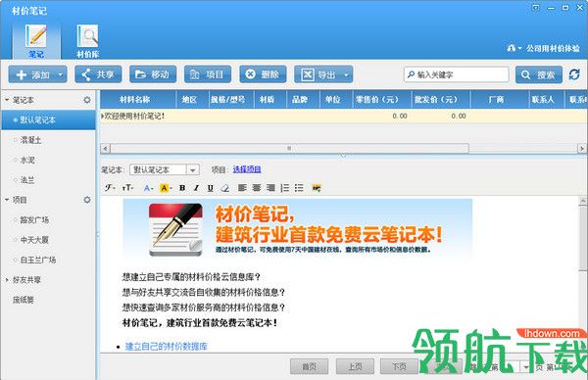The image size is (588, 380).
Task: Click the 搜索 (Search) button
Action: point(539,74)
